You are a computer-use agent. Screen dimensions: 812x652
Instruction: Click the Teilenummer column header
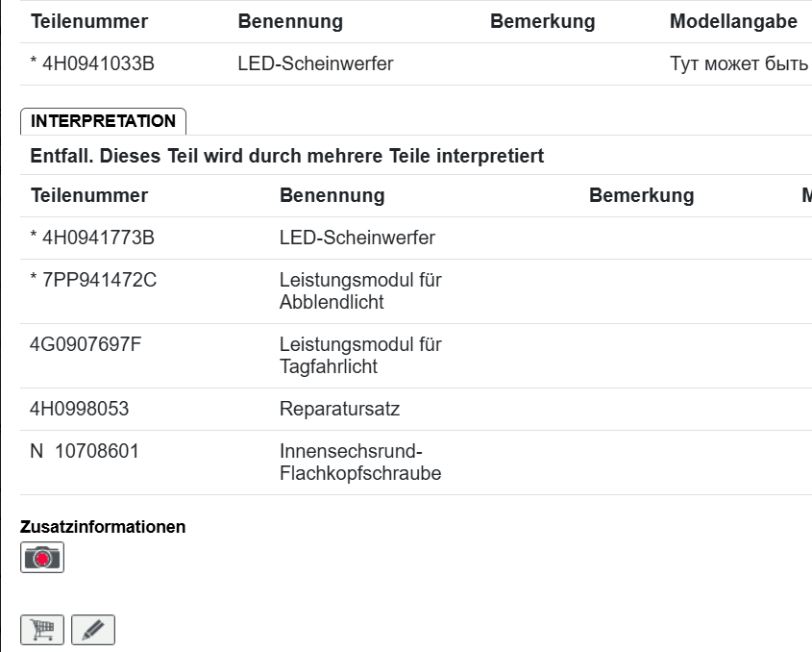[x=88, y=21]
